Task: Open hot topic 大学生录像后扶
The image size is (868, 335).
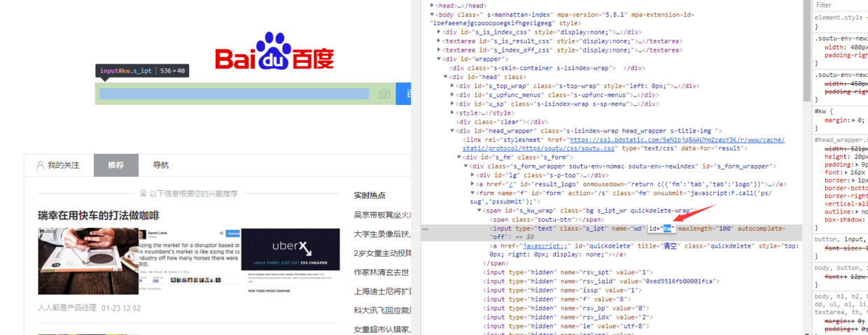Action: [382, 234]
